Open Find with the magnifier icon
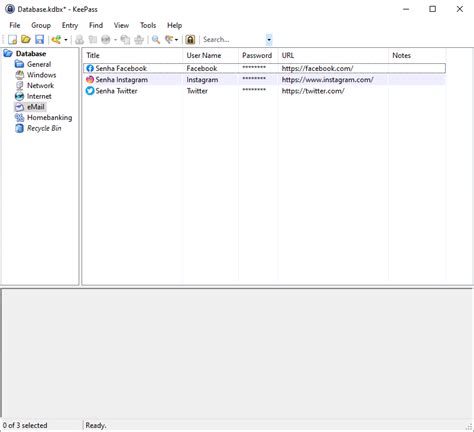 156,40
